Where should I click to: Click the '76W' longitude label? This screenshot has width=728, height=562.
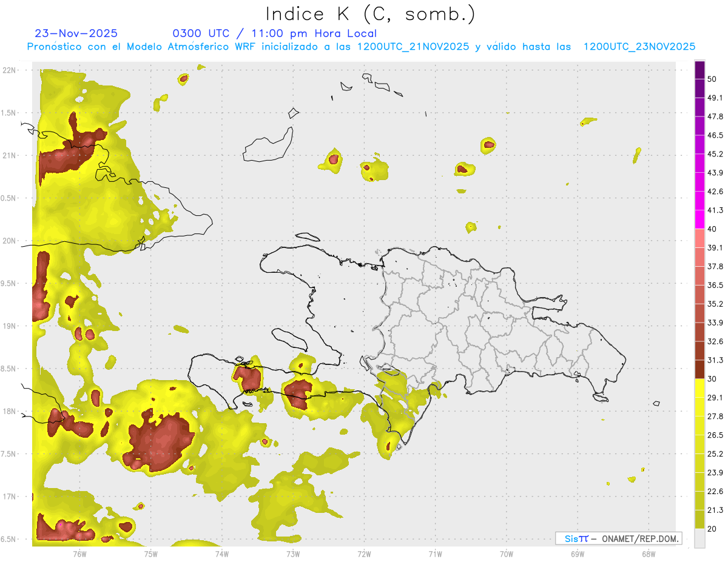(x=79, y=554)
